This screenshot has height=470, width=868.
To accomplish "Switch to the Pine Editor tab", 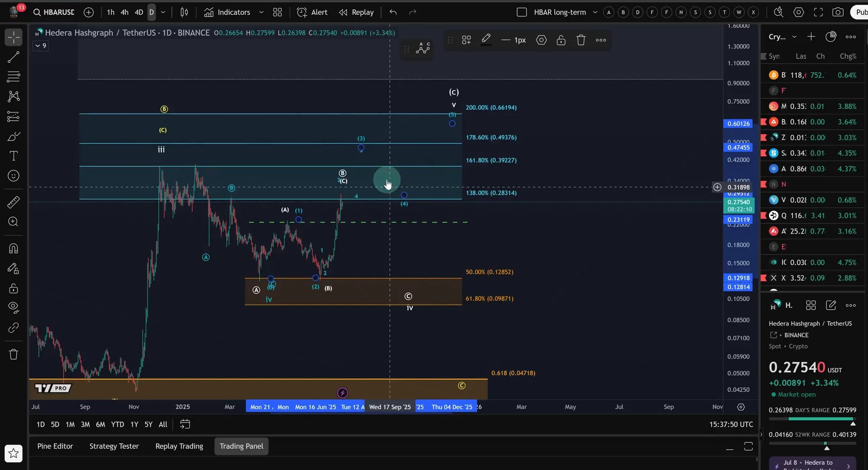I will tap(55, 446).
